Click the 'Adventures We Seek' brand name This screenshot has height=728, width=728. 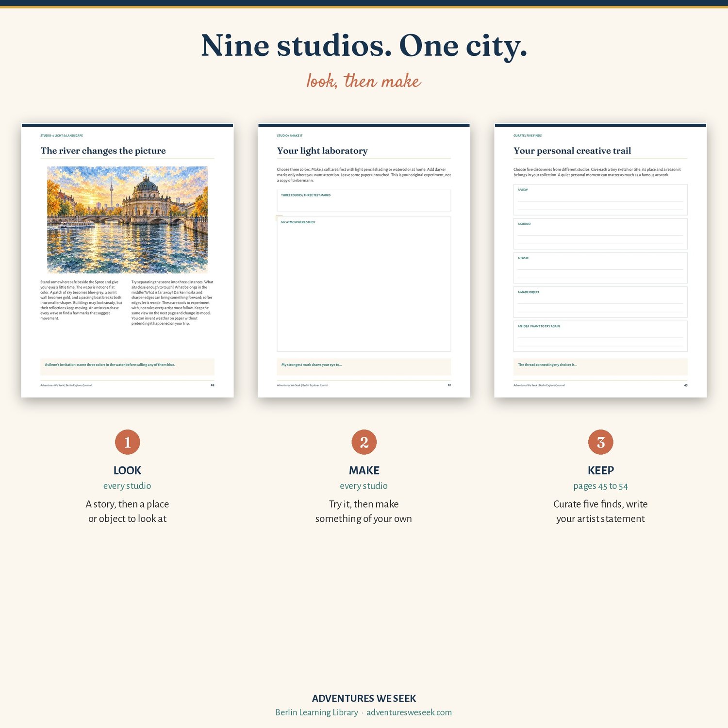click(364, 698)
